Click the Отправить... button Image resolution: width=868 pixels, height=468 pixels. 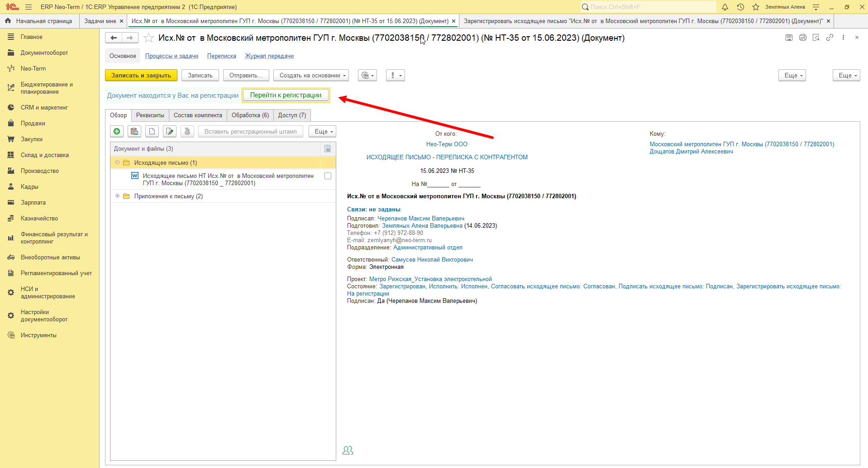(x=246, y=75)
